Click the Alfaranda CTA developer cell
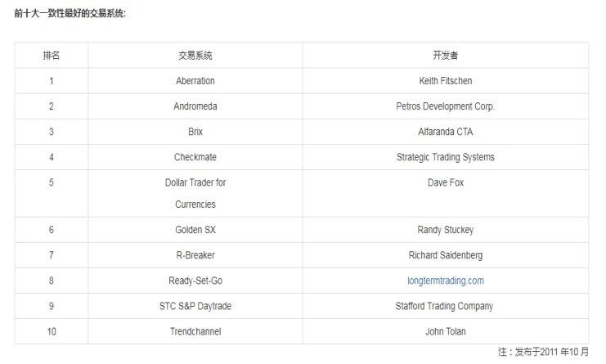The width and height of the screenshot is (606, 364). pyautogui.click(x=445, y=132)
